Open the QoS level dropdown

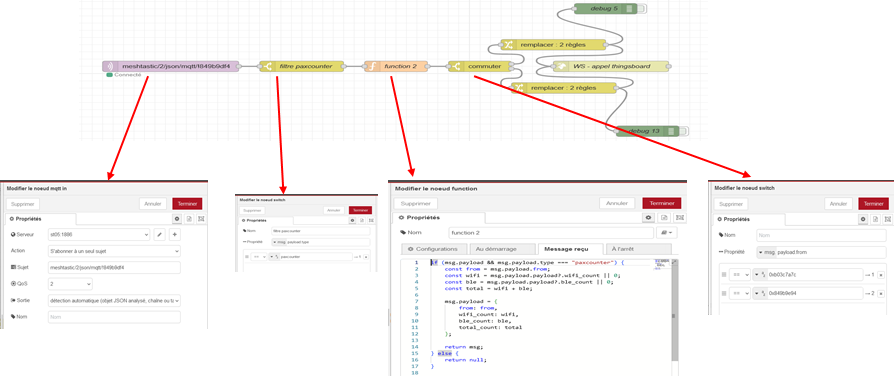click(71, 284)
